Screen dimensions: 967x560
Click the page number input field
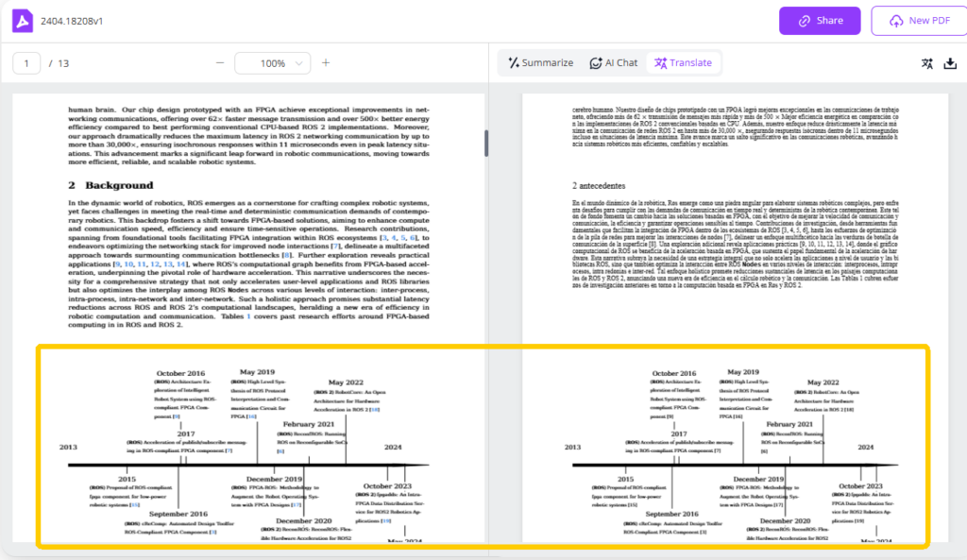(25, 63)
